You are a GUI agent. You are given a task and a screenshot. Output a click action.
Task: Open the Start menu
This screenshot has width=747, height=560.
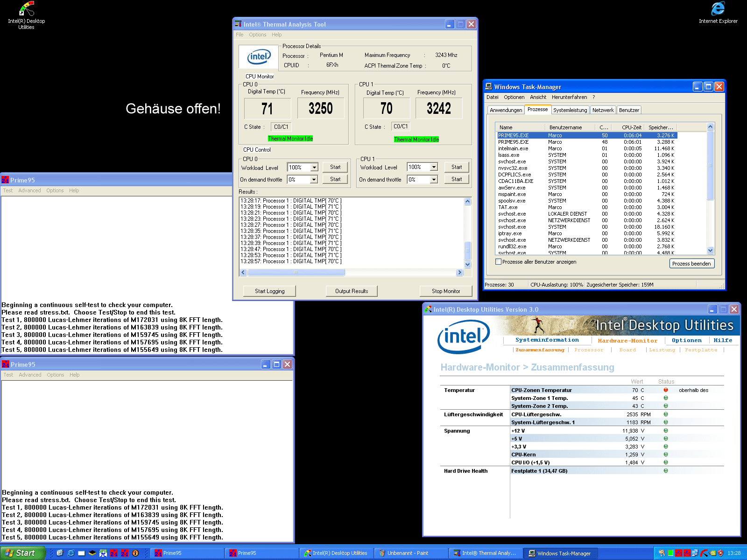22,553
